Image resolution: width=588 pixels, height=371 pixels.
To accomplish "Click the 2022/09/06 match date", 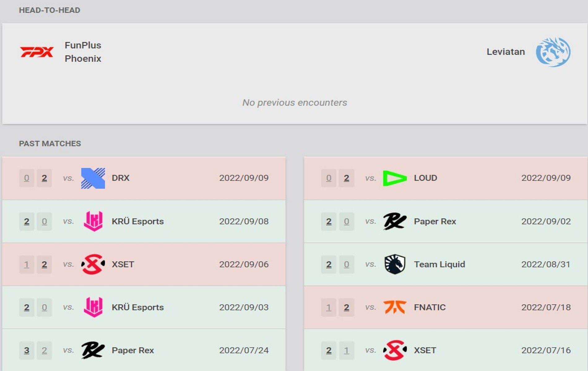I will click(x=244, y=264).
